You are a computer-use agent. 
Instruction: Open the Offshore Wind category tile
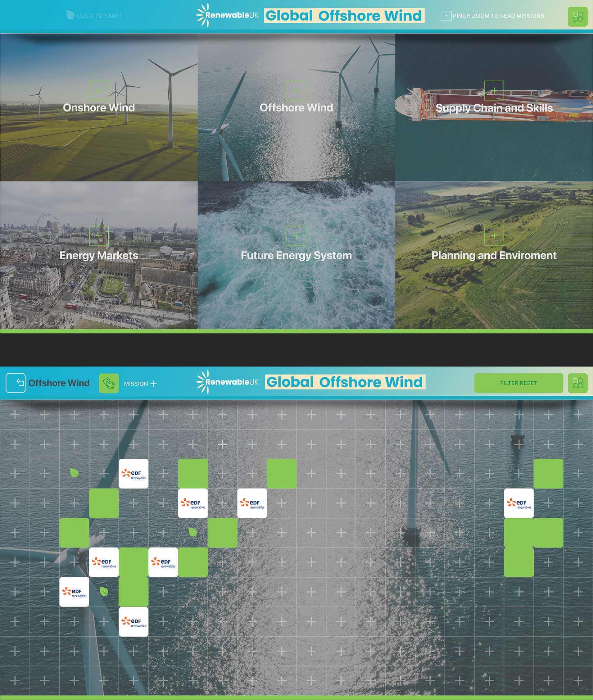click(296, 108)
